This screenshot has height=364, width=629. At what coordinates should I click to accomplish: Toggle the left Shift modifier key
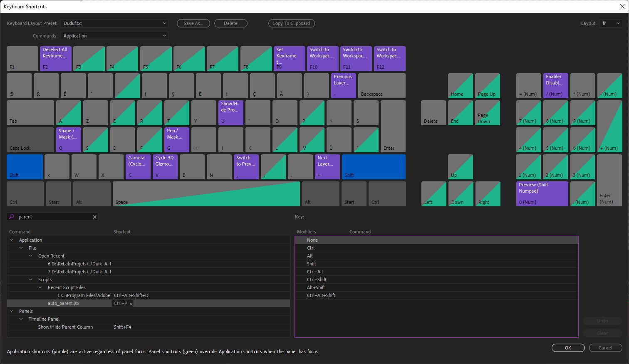pos(25,167)
